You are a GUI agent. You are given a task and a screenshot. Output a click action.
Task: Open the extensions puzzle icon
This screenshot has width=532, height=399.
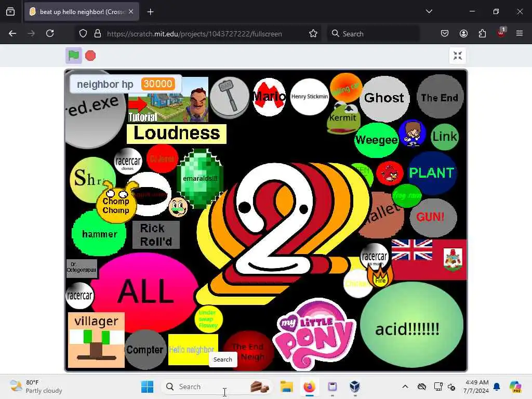(483, 33)
